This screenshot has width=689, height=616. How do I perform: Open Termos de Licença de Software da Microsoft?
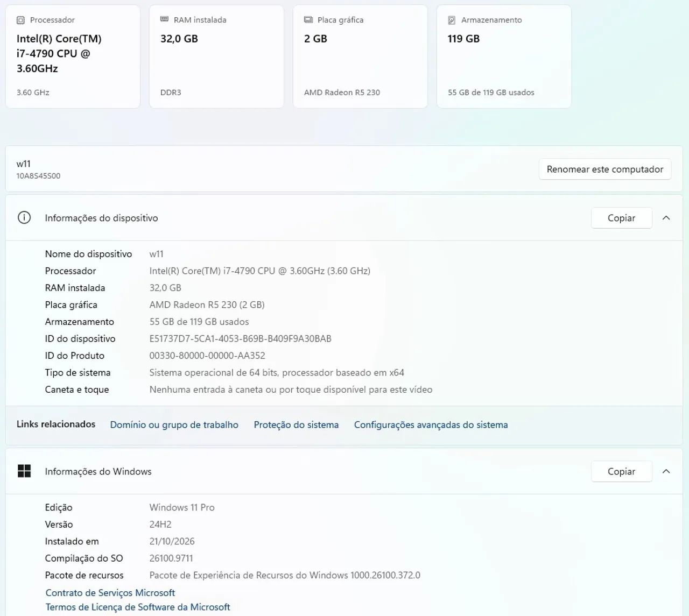click(138, 607)
